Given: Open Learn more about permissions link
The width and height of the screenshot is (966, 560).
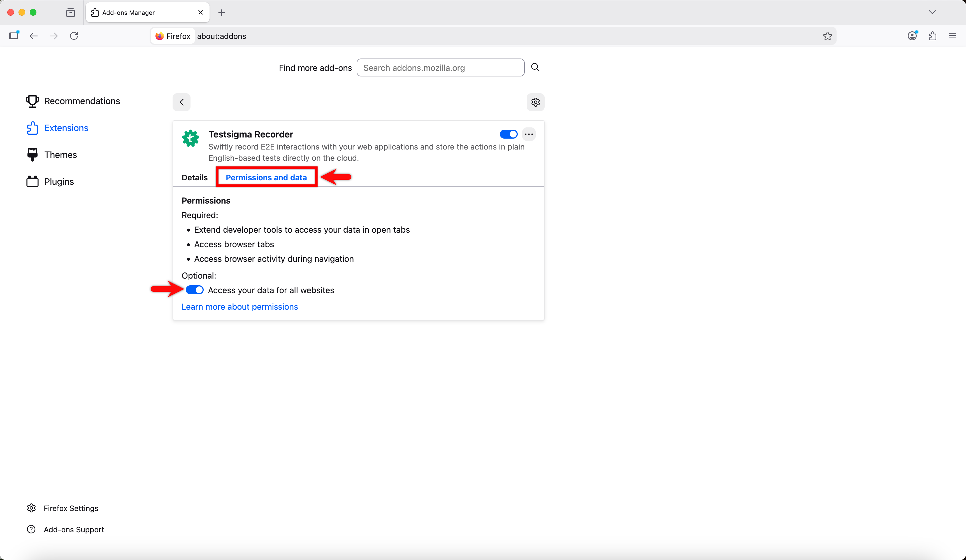Looking at the screenshot, I should [240, 307].
